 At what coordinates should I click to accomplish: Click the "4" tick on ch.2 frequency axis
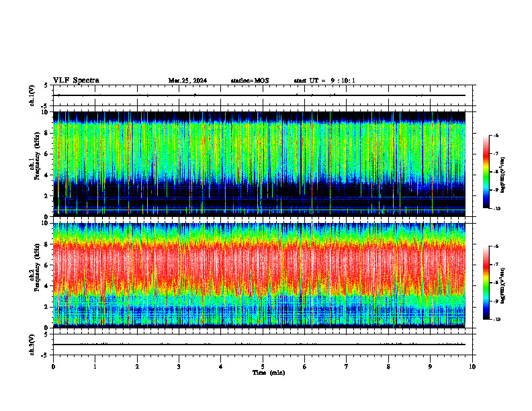pos(47,286)
